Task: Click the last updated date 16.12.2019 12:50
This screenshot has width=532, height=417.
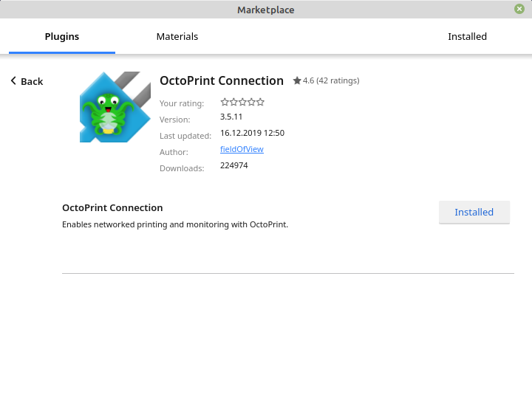Action: click(x=253, y=133)
